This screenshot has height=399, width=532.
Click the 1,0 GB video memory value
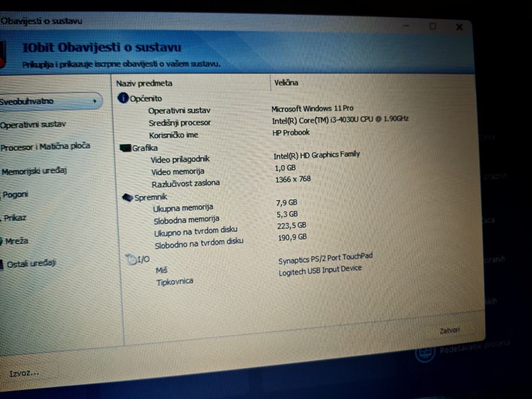tap(285, 168)
